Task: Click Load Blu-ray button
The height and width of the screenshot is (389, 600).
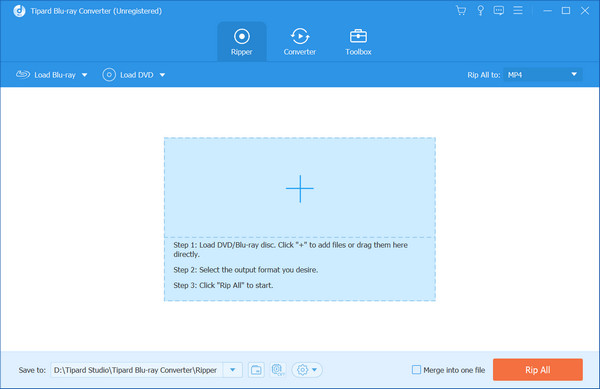Action: 46,75
